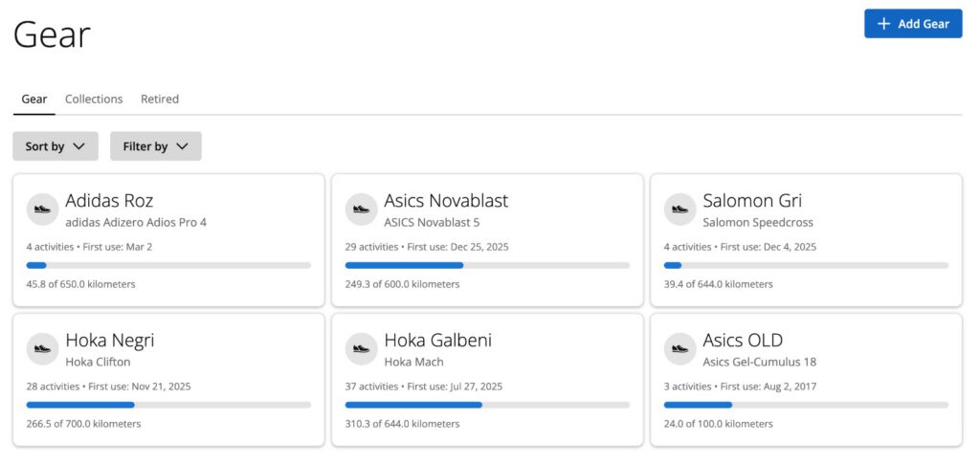Image resolution: width=980 pixels, height=465 pixels.
Task: Click the shoe icon on Hoka Galbeni card
Action: (361, 348)
